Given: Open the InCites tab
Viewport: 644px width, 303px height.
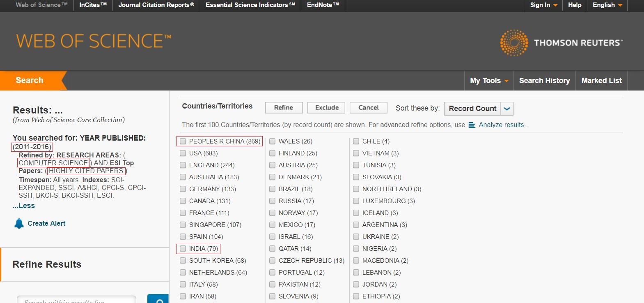Looking at the screenshot, I should (93, 5).
